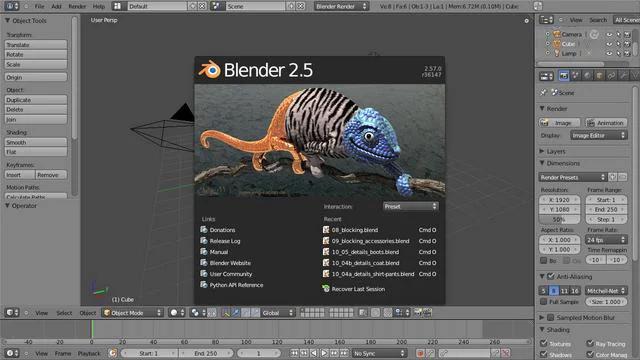Open the No Sync dropdown
Screen dimensions: 640x360
[379, 353]
